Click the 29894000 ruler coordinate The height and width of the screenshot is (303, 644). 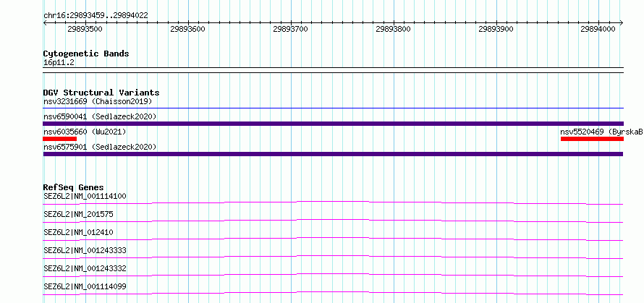[598, 29]
